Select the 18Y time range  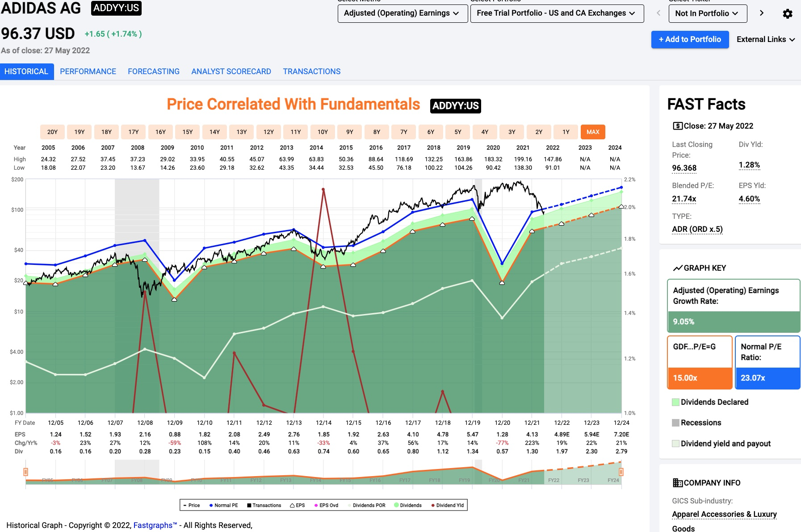point(106,132)
